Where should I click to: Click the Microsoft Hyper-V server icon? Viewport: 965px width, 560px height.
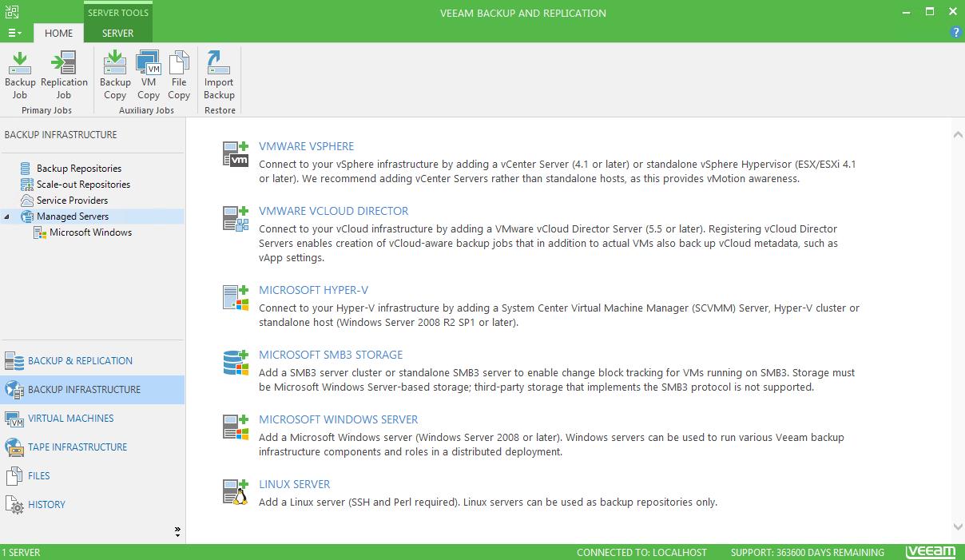coord(236,298)
